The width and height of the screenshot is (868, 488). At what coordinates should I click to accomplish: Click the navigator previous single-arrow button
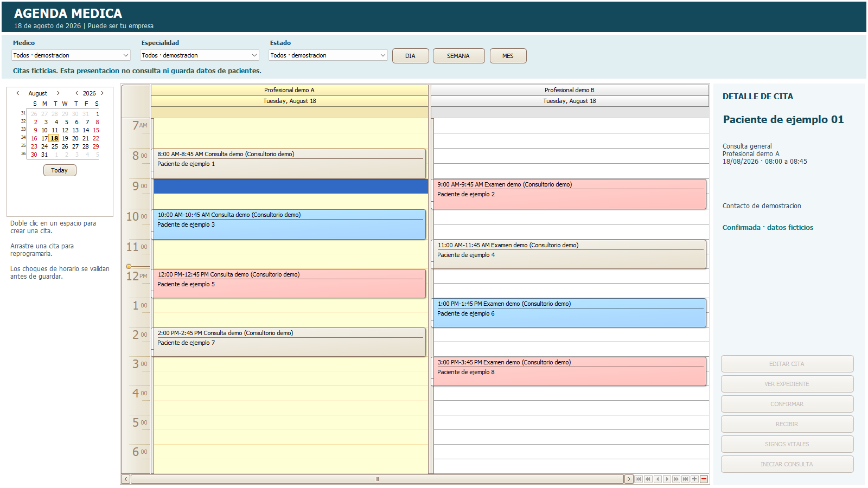[658, 479]
